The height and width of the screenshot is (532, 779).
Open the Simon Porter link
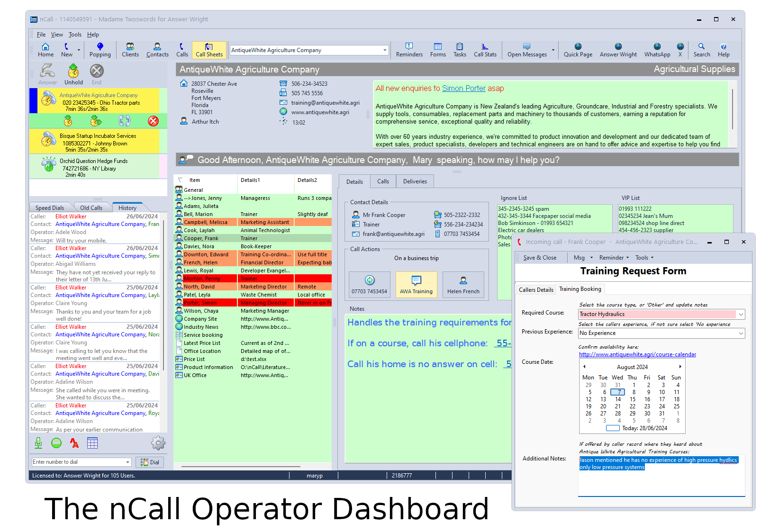tap(463, 89)
